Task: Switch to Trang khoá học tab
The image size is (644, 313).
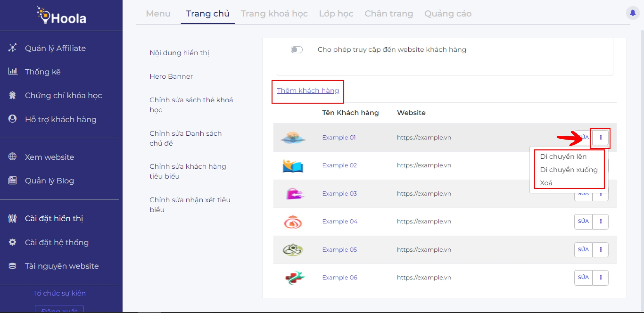Action: (x=274, y=13)
